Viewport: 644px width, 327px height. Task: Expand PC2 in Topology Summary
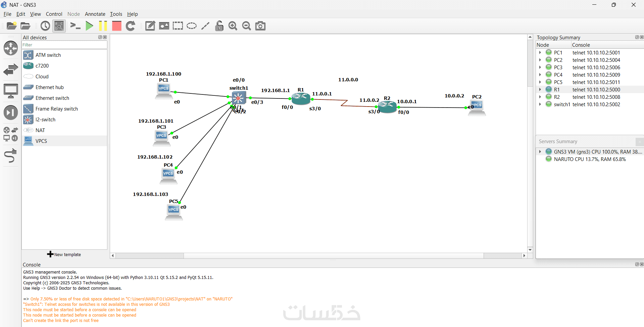click(540, 60)
